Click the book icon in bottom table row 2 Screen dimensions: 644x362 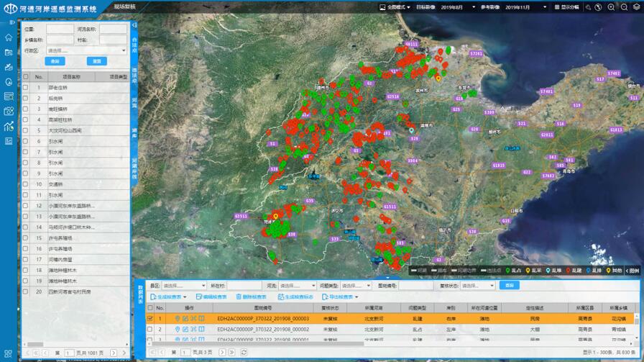click(202, 329)
